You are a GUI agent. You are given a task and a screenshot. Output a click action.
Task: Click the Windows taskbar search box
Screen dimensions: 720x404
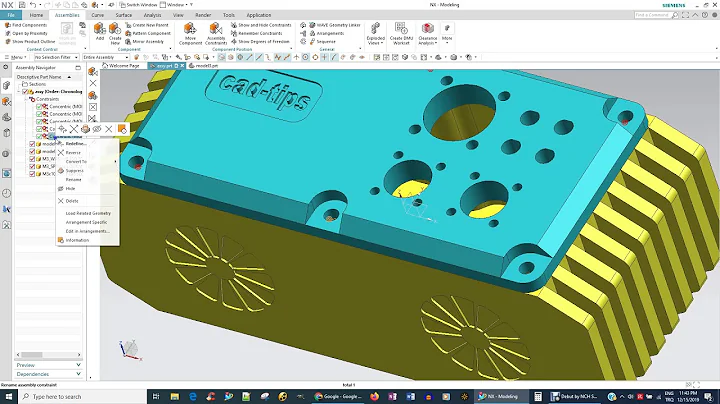(x=82, y=397)
